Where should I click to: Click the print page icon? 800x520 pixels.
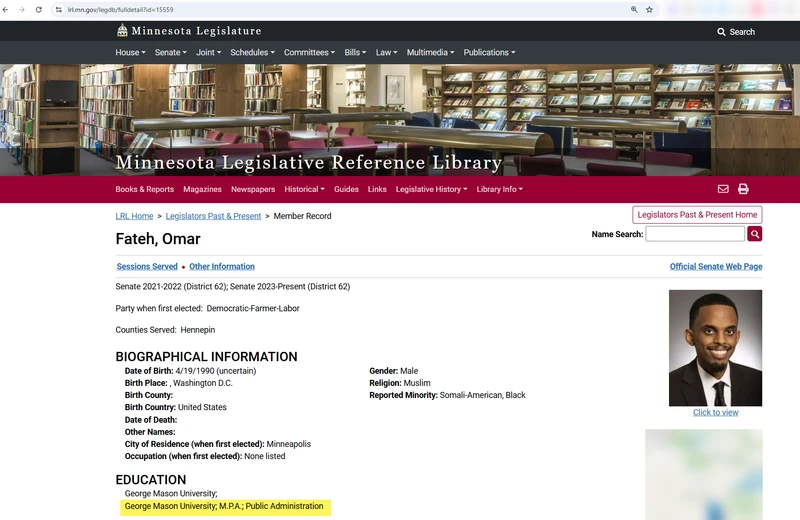click(x=743, y=189)
